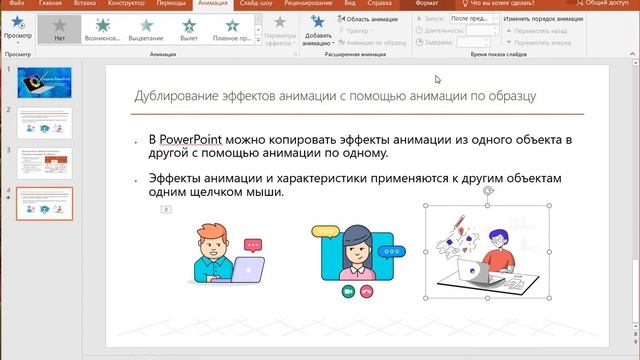Viewport: 640px width, 360px height.
Task: Select slide 1 thumbnail
Action: pyautogui.click(x=44, y=83)
